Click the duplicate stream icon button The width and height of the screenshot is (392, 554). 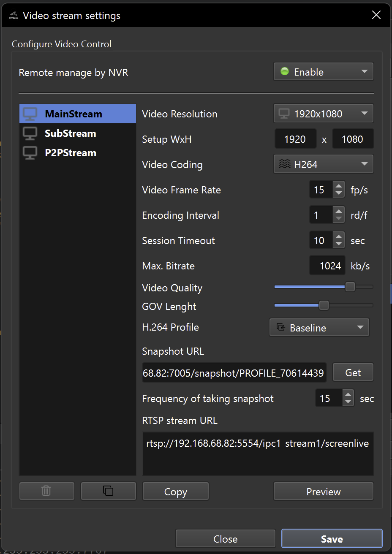pyautogui.click(x=108, y=491)
